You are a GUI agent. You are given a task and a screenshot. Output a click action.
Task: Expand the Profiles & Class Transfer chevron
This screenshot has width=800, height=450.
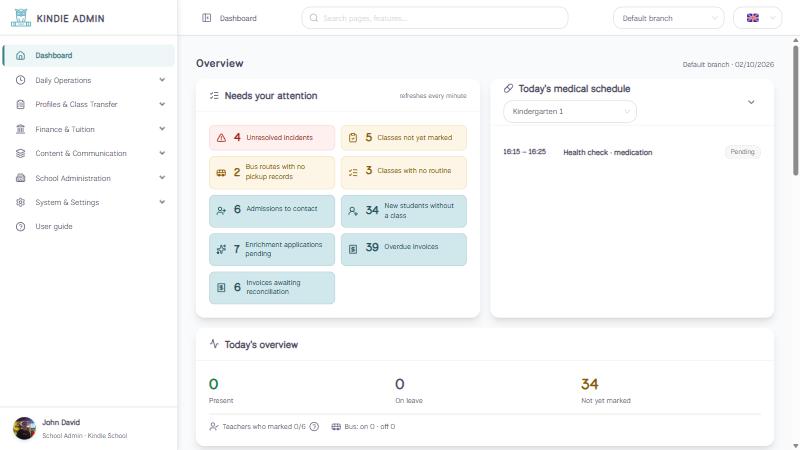[162, 104]
